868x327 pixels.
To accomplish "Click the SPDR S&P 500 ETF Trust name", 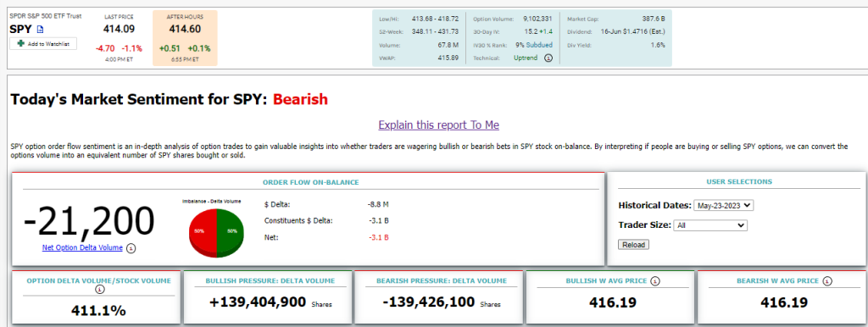I will (46, 16).
